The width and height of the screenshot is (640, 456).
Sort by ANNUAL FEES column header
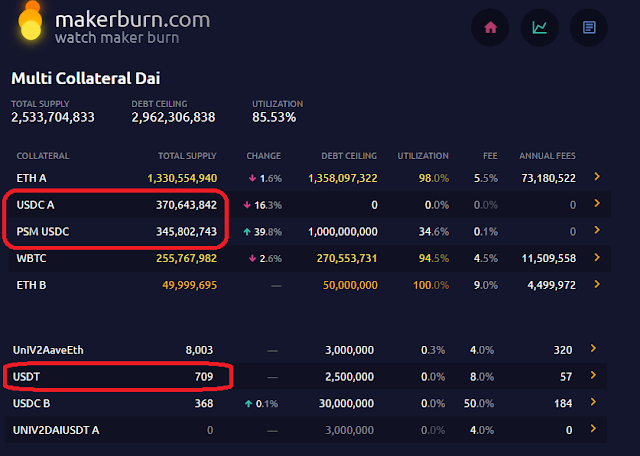click(547, 156)
